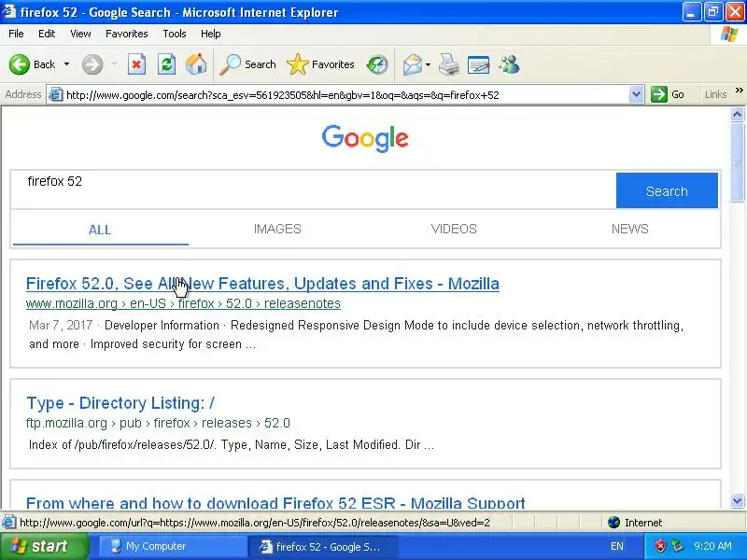This screenshot has height=560, width=747.
Task: Expand the address bar dropdown
Action: point(636,94)
